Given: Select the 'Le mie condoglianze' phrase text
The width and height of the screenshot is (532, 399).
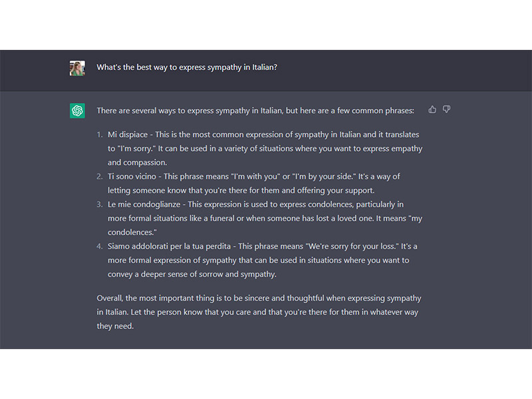Looking at the screenshot, I should coord(144,205).
